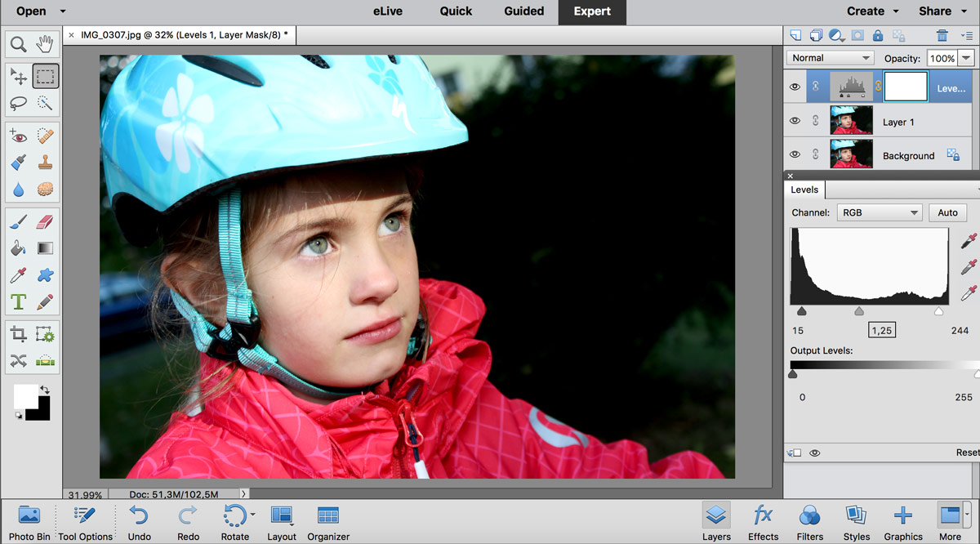Pick the black point eyedropper in Levels
The height and width of the screenshot is (544, 980).
point(969,240)
